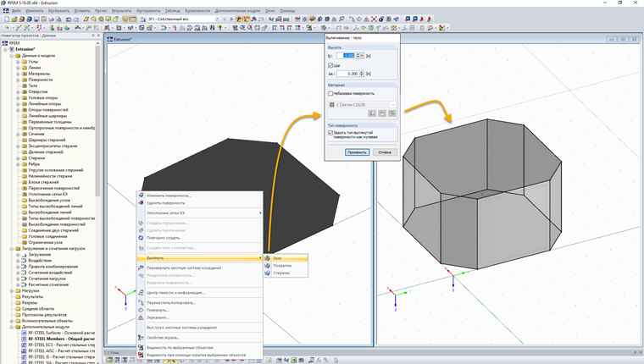
Task: Select the Тела tree item
Action: (x=33, y=85)
